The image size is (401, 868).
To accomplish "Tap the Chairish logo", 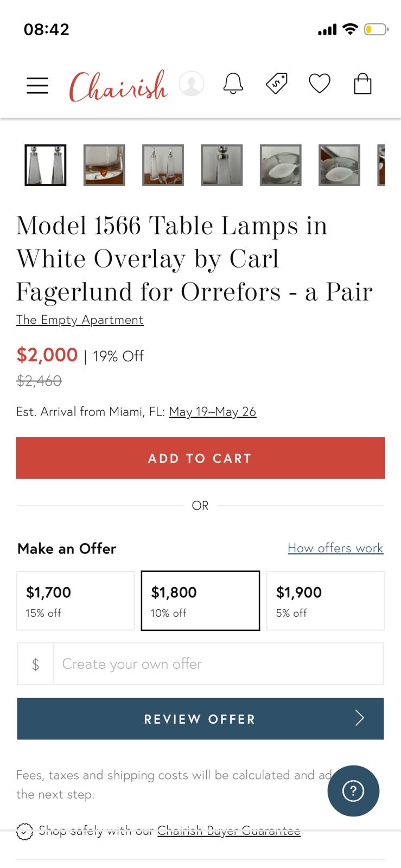I will 118,86.
